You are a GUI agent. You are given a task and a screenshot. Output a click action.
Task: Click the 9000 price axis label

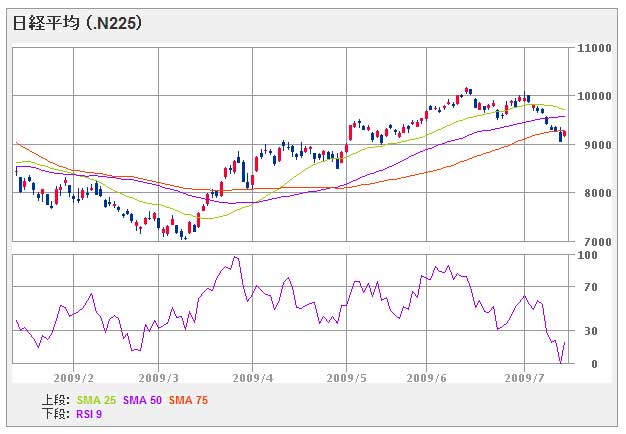coord(598,145)
